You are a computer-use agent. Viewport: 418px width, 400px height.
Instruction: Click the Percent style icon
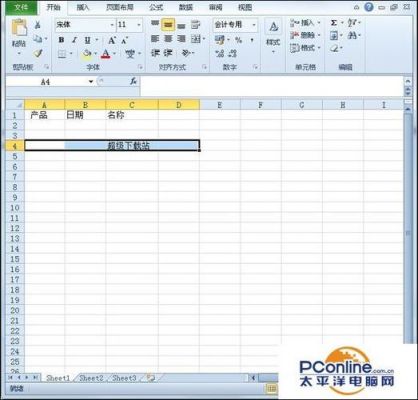[x=238, y=40]
